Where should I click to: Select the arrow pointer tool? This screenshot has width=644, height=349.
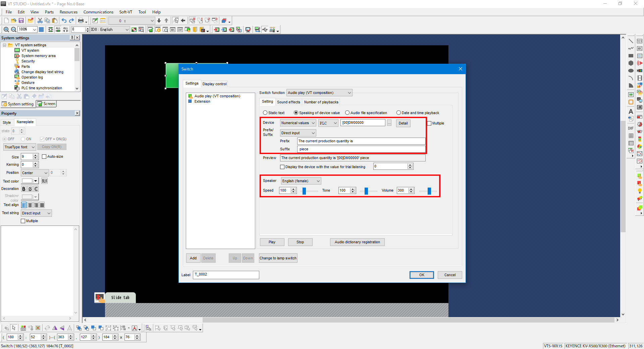click(14, 328)
